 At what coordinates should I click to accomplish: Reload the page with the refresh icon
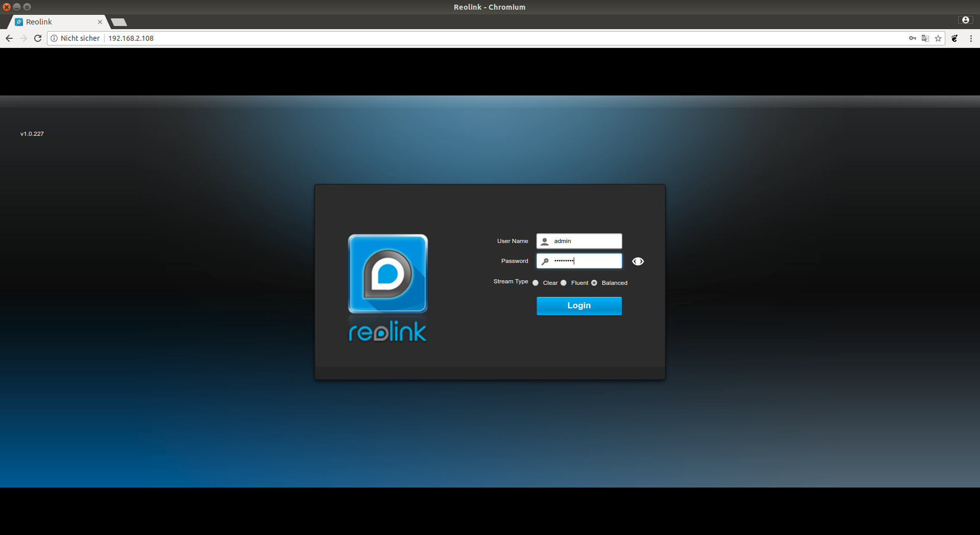[38, 38]
